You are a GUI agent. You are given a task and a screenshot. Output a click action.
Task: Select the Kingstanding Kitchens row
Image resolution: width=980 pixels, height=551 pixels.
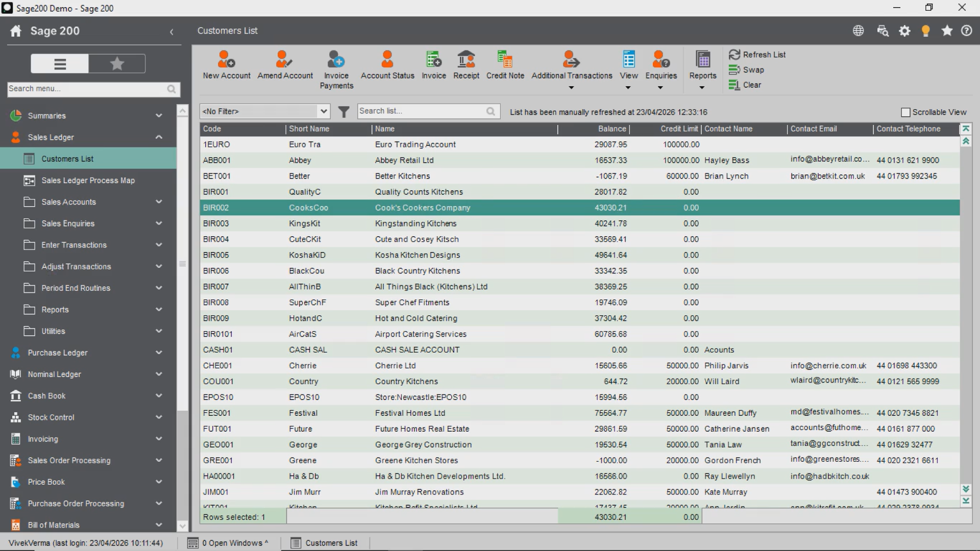[580, 223]
